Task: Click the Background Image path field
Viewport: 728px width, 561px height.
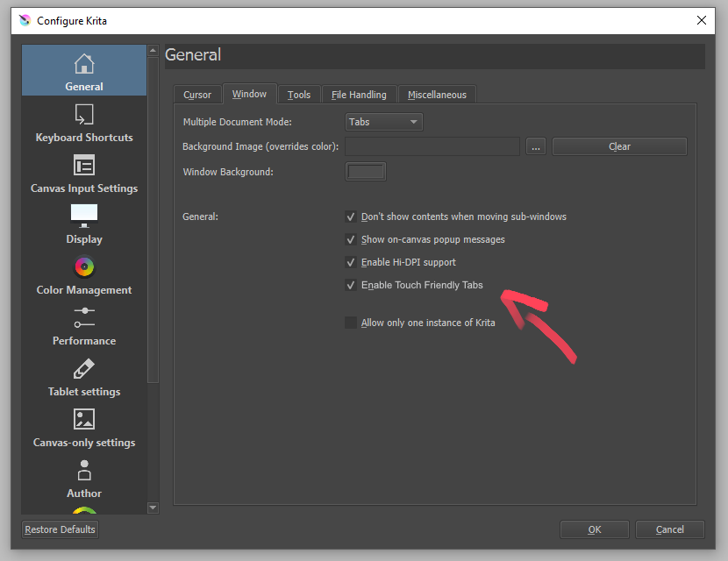Action: pos(432,146)
